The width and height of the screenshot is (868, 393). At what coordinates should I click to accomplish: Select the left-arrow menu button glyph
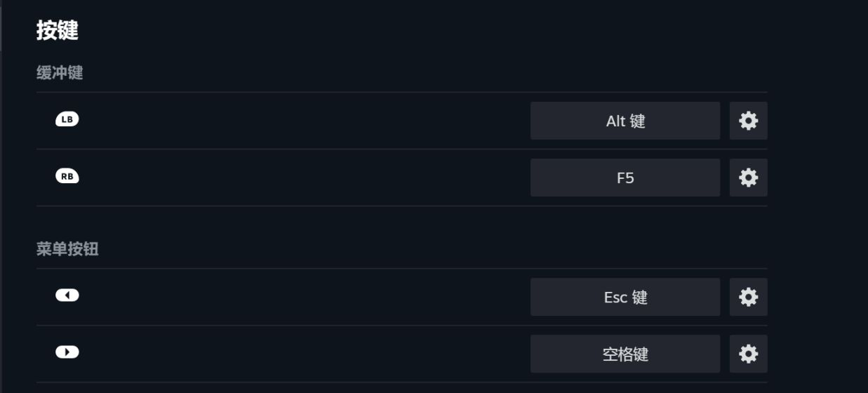67,295
